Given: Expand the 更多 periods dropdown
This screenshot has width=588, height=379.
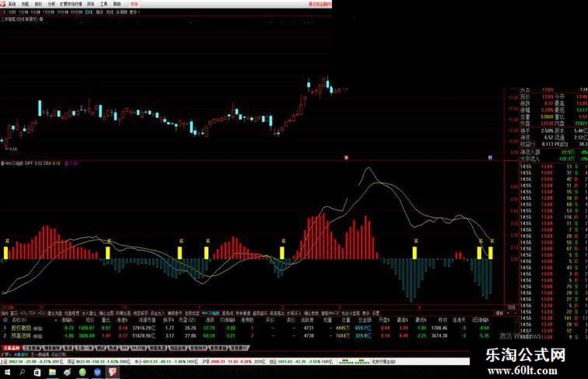Looking at the screenshot, I should coord(134,12).
